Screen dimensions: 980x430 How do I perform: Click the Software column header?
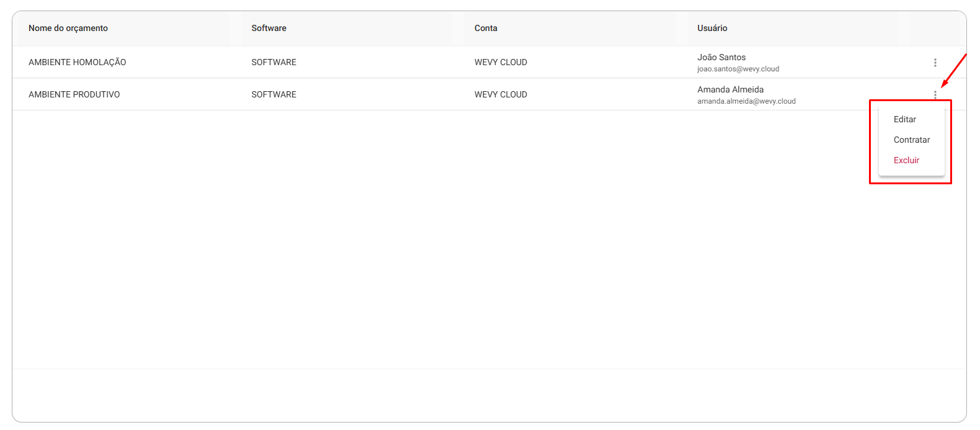(x=269, y=28)
